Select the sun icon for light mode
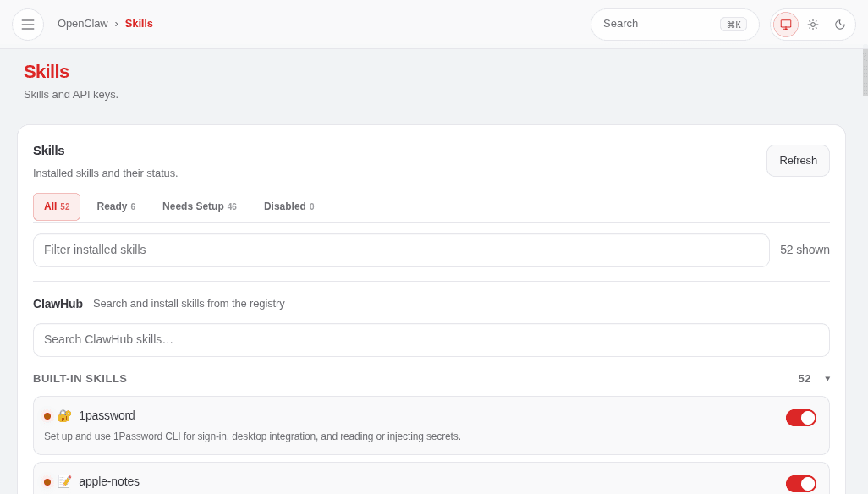Image resolution: width=868 pixels, height=494 pixels. (813, 24)
